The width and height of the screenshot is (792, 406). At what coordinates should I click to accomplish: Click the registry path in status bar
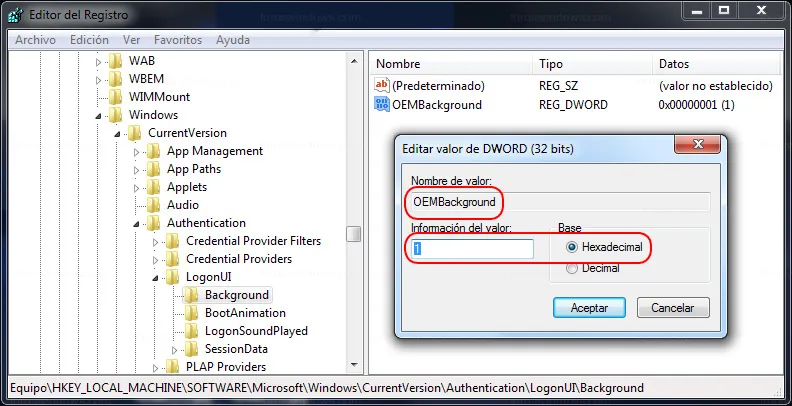(327, 388)
